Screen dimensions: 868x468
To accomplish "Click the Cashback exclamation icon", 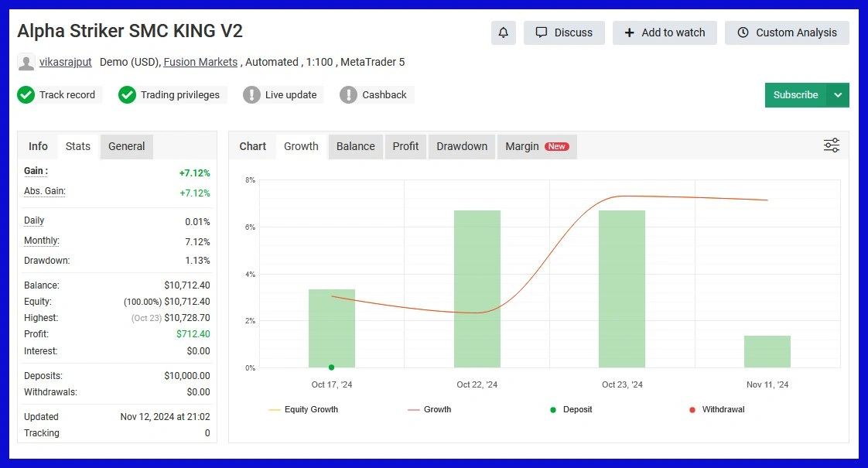I will (349, 95).
